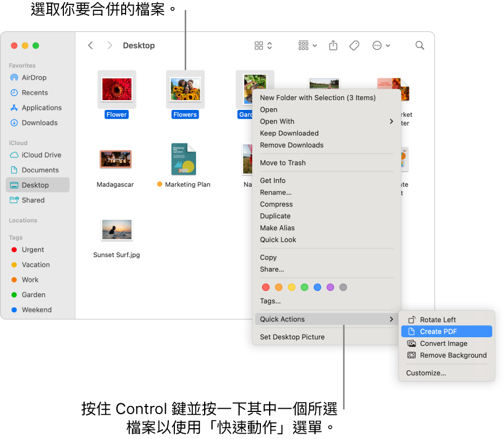Expand the Open With submenu
This screenshot has width=504, height=439.
tap(326, 121)
